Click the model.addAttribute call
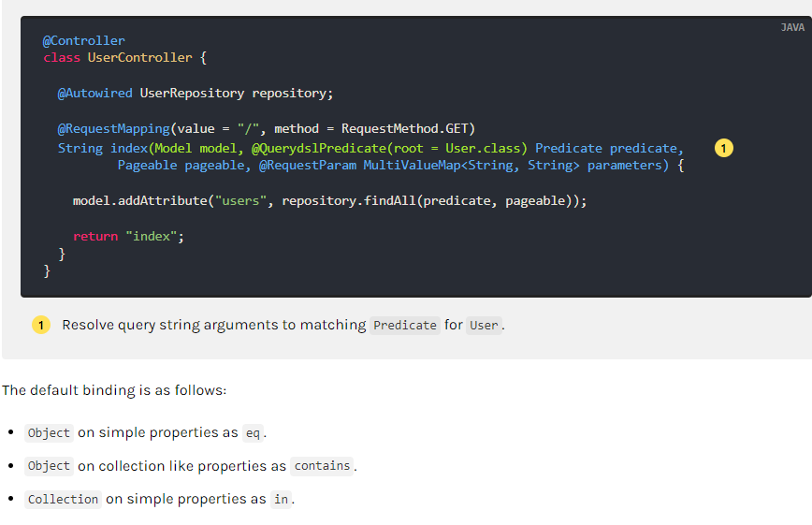812x525 pixels. pyautogui.click(x=140, y=200)
